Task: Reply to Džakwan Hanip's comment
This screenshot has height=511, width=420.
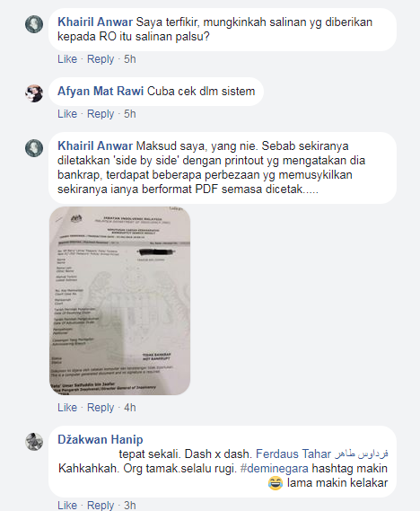Action: (101, 506)
